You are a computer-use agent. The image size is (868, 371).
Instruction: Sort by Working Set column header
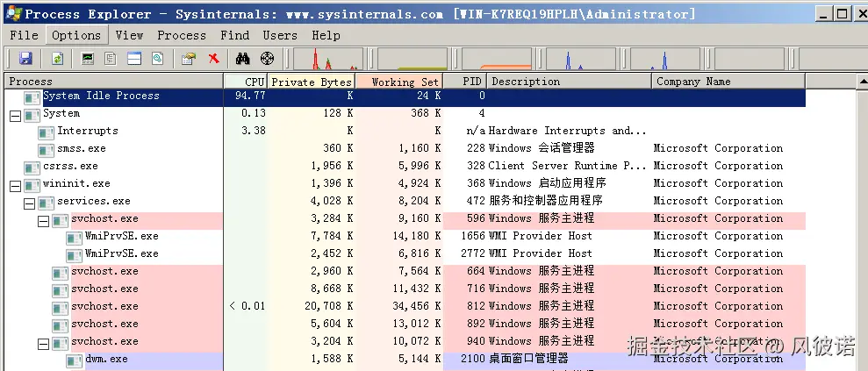[399, 82]
